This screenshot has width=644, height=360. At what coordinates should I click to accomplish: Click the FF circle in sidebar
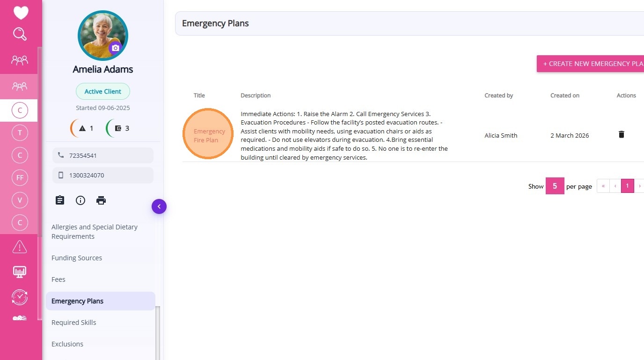(x=20, y=178)
